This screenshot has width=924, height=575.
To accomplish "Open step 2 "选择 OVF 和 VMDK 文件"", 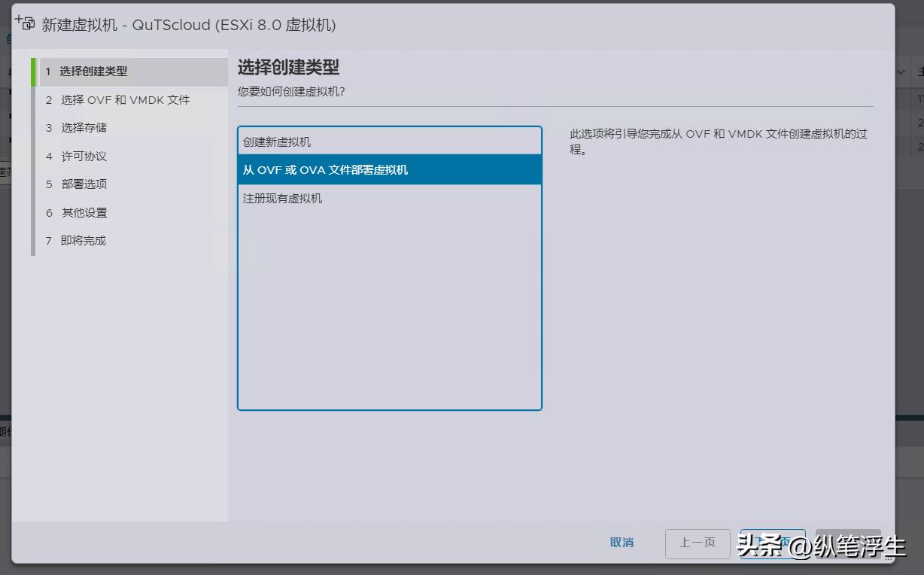I will 126,99.
